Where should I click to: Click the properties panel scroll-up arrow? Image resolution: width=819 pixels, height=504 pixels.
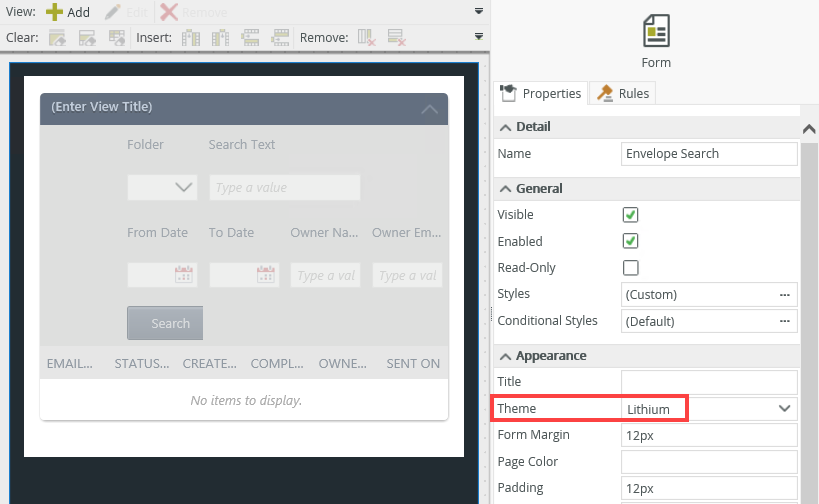click(x=809, y=129)
